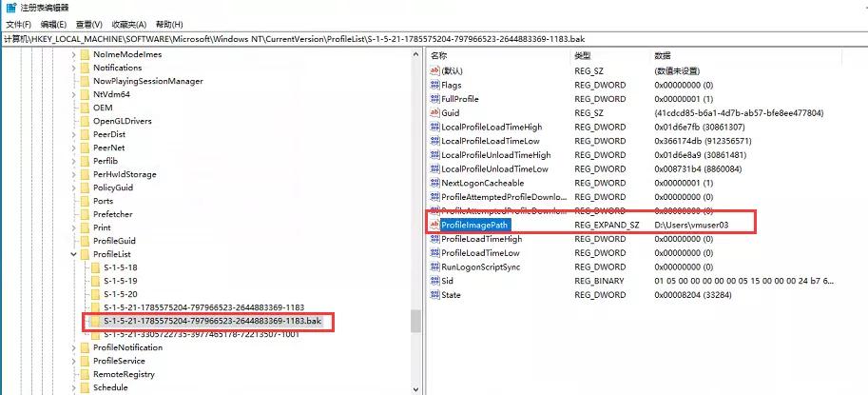Click the registry path address bar

[x=434, y=39]
